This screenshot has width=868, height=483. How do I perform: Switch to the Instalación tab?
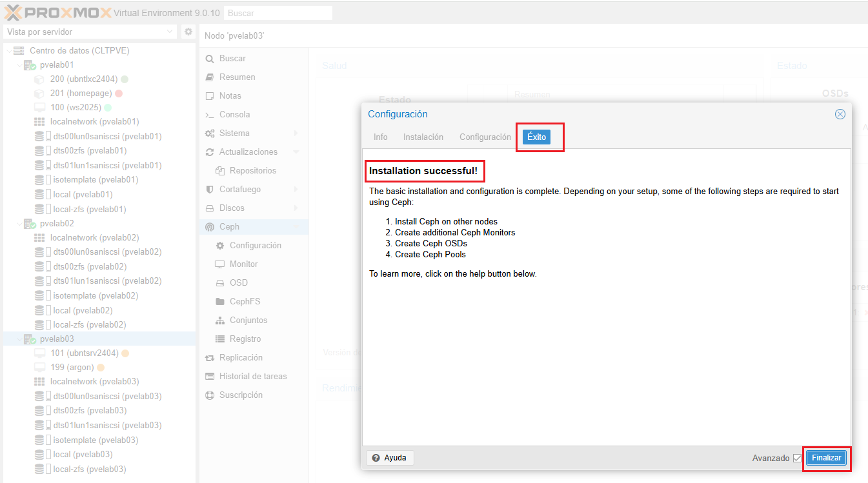tap(423, 137)
